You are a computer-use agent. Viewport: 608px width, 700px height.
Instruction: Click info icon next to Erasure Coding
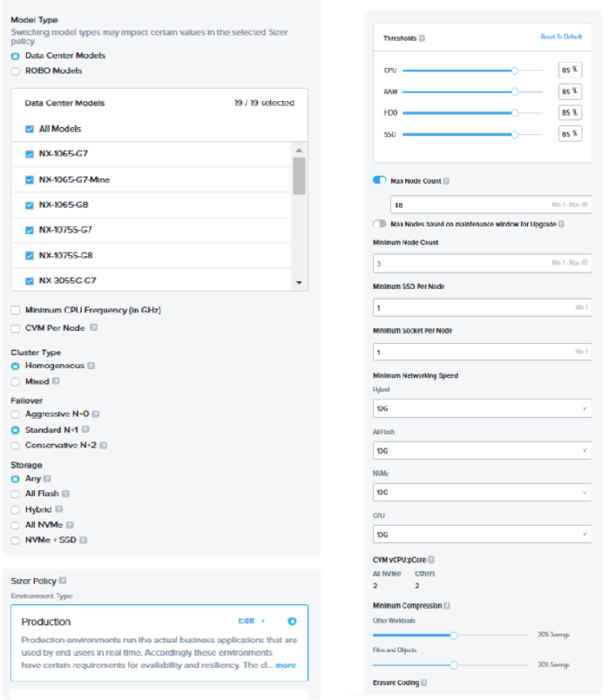click(x=424, y=683)
